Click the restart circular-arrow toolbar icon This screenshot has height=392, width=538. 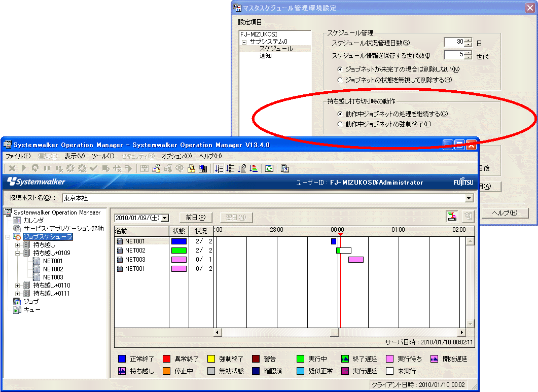35,168
